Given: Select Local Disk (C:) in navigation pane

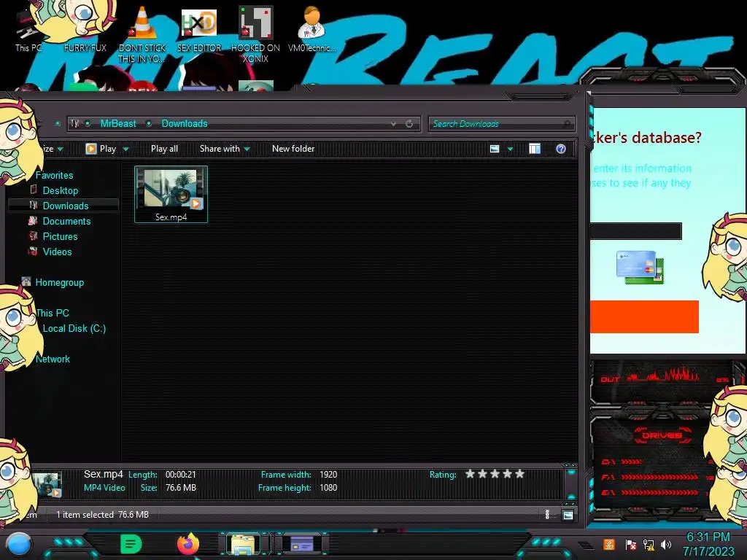Looking at the screenshot, I should click(x=74, y=328).
